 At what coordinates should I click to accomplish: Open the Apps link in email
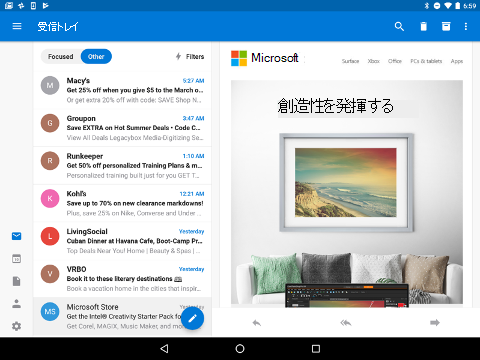pyautogui.click(x=457, y=61)
